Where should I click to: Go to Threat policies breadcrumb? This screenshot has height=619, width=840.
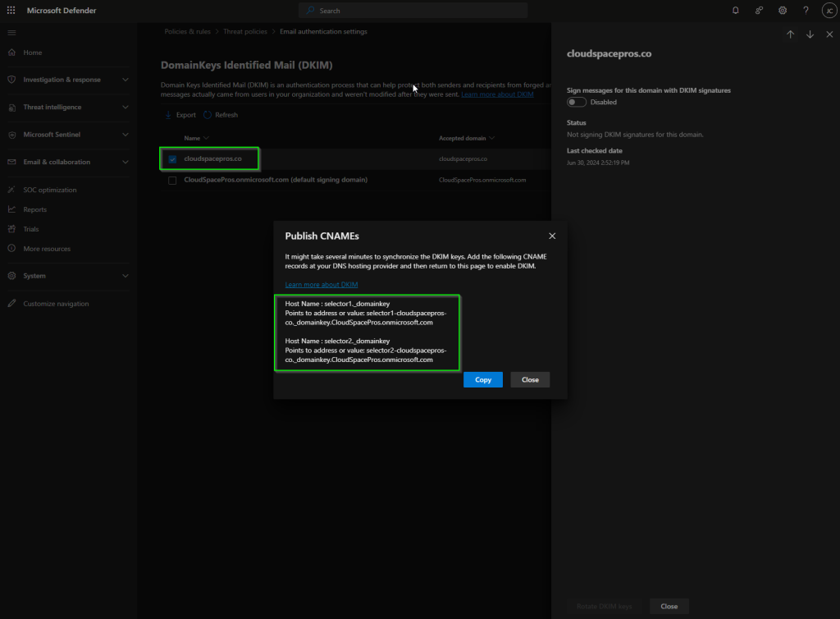[244, 32]
